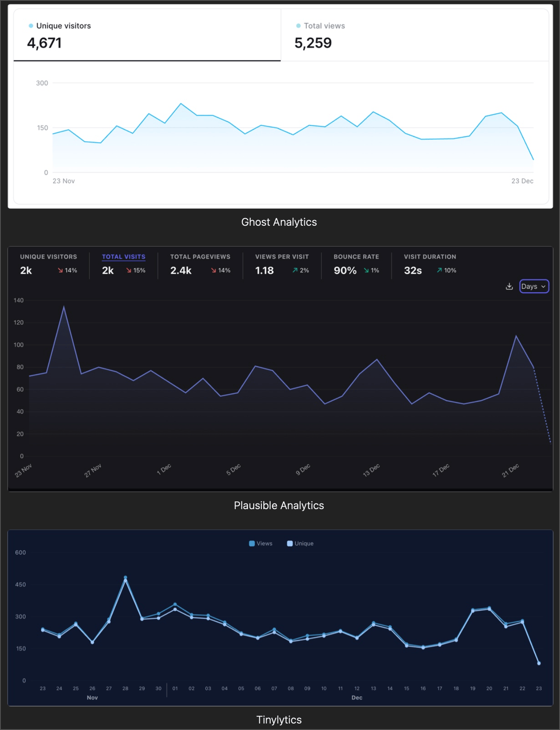Switch to the Total views tab
560x730 pixels.
click(x=414, y=35)
